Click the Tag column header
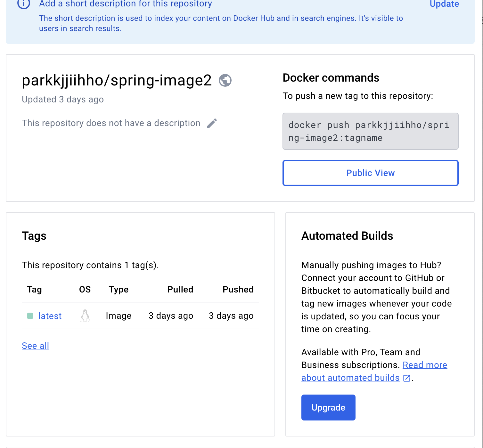The image size is (483, 448). pos(35,290)
